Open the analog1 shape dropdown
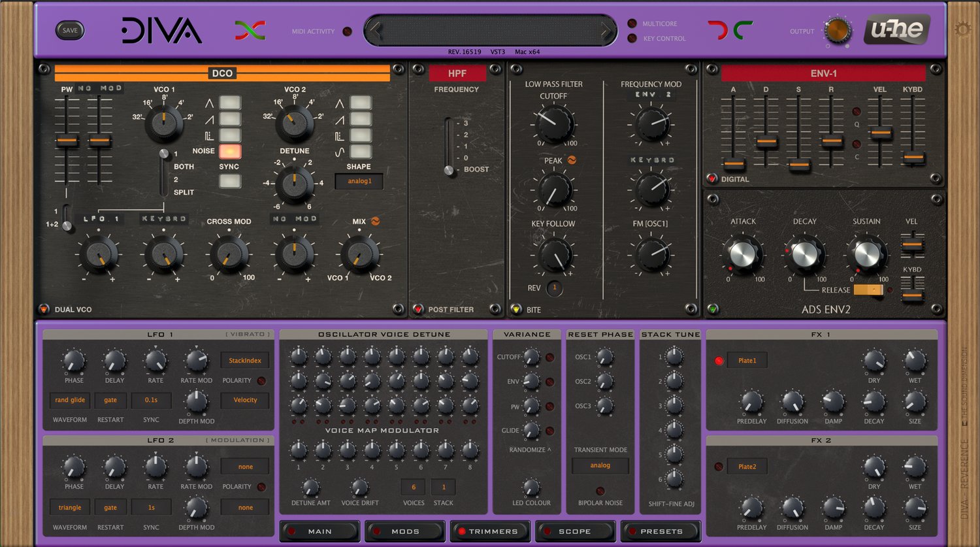980x547 pixels. (359, 181)
